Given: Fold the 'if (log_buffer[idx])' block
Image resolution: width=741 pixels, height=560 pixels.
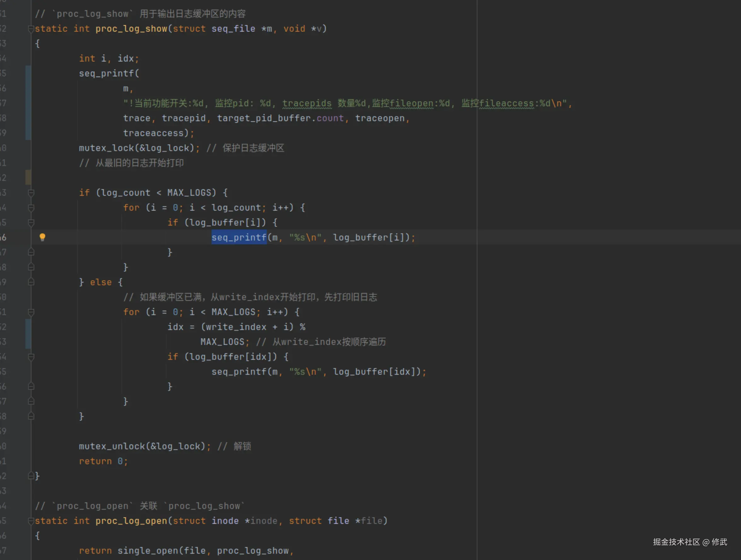Looking at the screenshot, I should pos(31,357).
